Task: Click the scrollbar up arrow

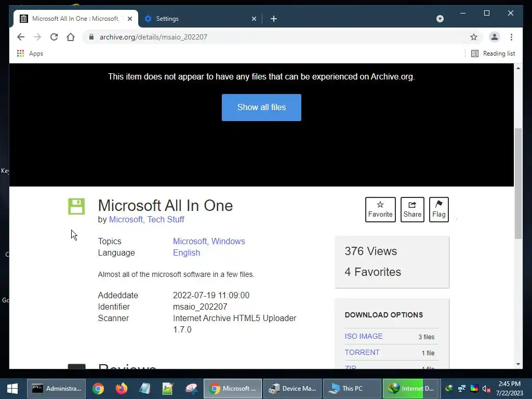Action: pyautogui.click(x=518, y=68)
